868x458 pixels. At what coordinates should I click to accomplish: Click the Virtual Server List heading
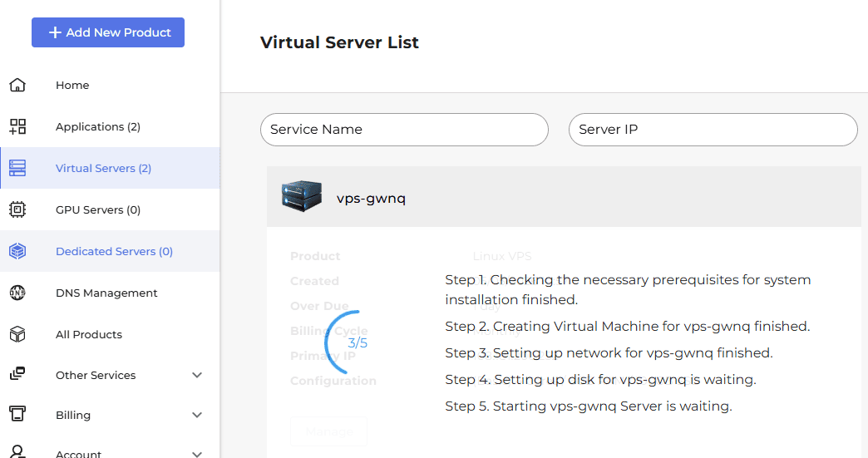point(339,42)
